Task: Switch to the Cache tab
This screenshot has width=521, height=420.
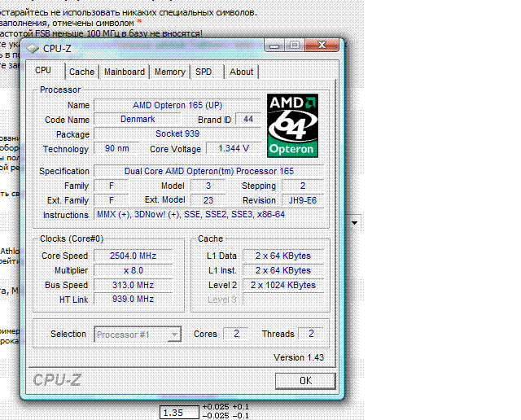Action: tap(81, 72)
